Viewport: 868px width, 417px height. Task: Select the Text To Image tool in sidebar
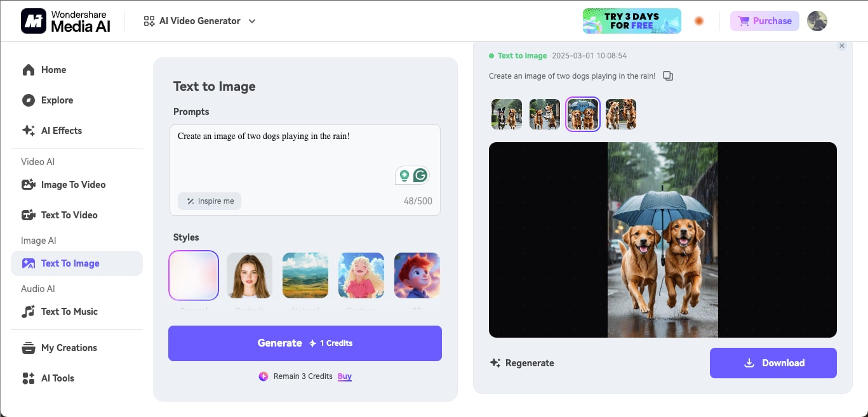click(x=70, y=263)
